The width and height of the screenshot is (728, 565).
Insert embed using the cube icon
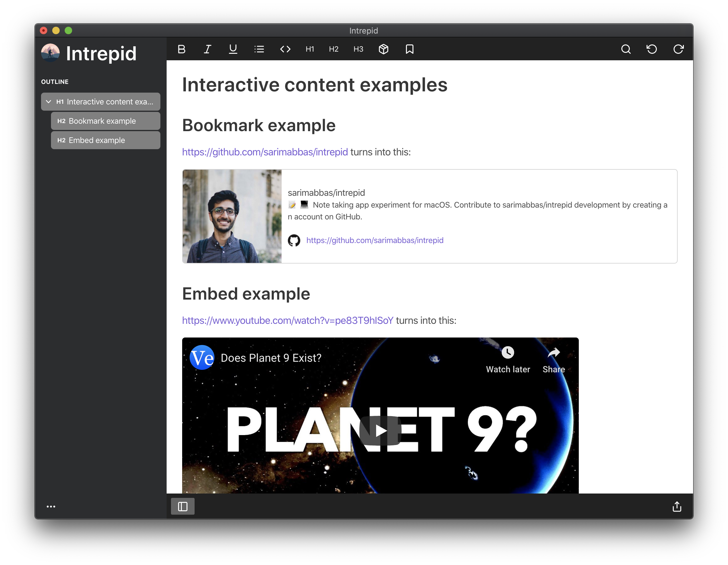coord(383,49)
